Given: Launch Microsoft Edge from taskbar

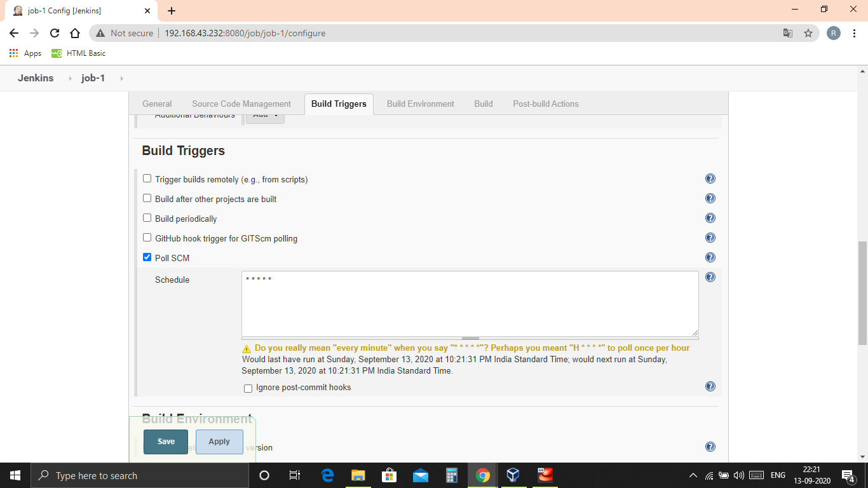Looking at the screenshot, I should coord(327,475).
